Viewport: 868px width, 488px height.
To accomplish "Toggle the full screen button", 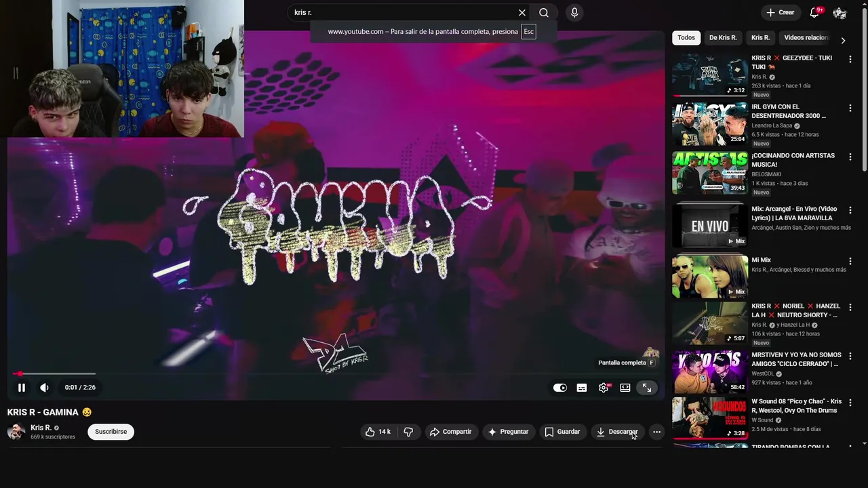I will click(x=647, y=388).
